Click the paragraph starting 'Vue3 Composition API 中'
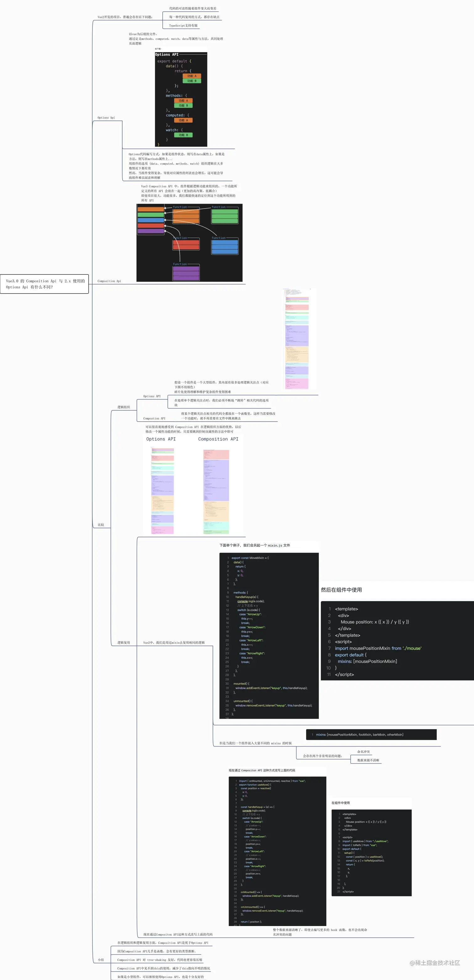Image resolution: width=474 pixels, height=980 pixels. [189, 193]
